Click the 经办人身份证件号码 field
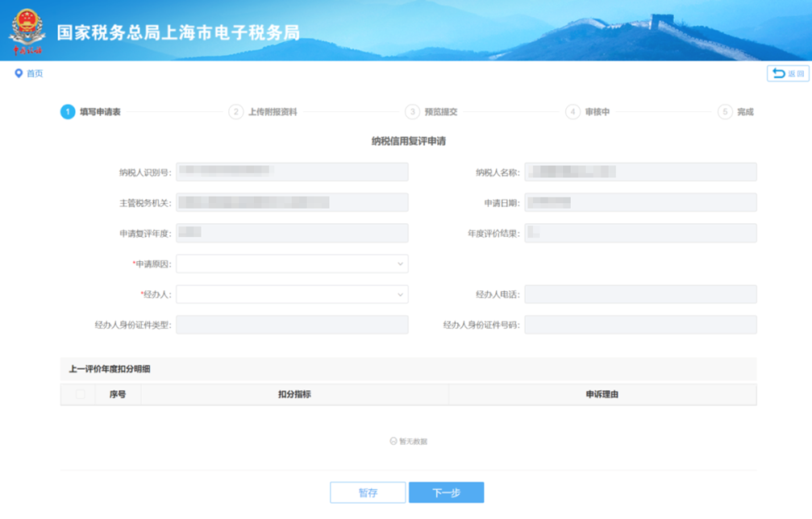Image resolution: width=812 pixels, height=519 pixels. click(x=640, y=325)
